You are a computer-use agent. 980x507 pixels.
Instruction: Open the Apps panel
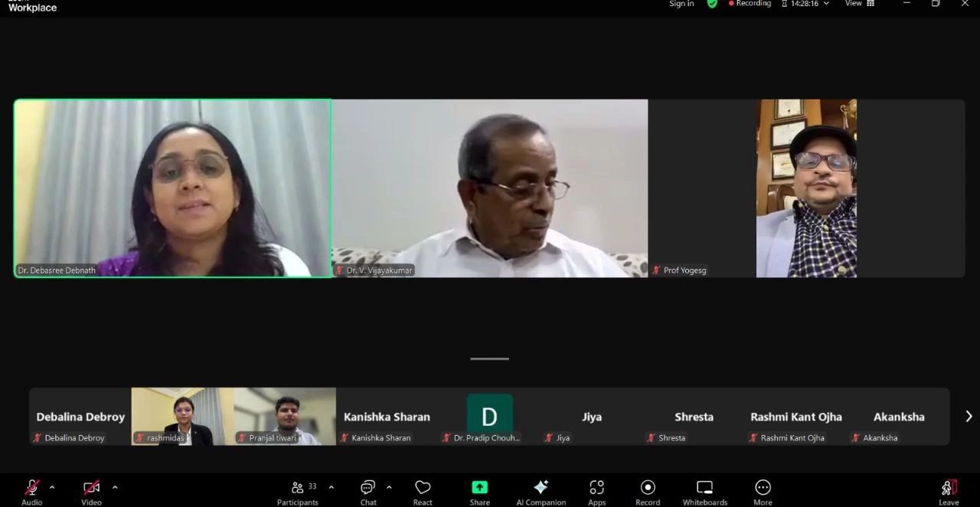pos(597,492)
